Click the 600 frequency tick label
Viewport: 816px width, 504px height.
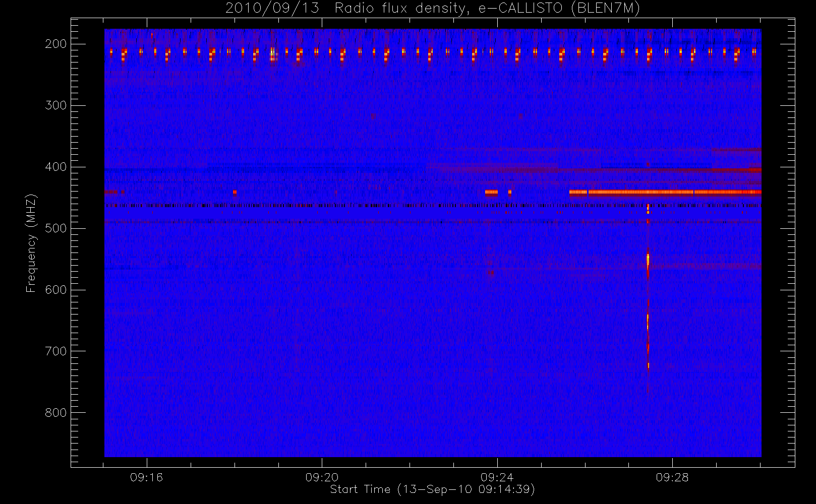(56, 290)
